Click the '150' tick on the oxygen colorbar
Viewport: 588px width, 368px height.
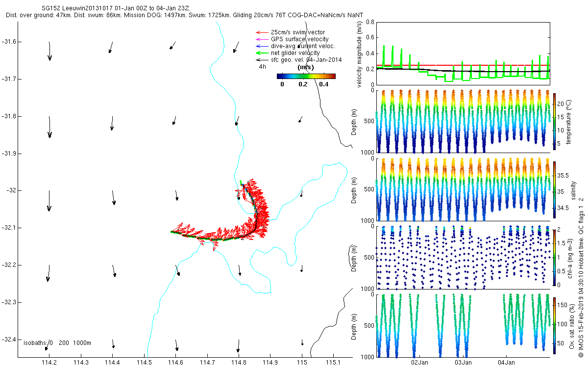[x=563, y=305]
